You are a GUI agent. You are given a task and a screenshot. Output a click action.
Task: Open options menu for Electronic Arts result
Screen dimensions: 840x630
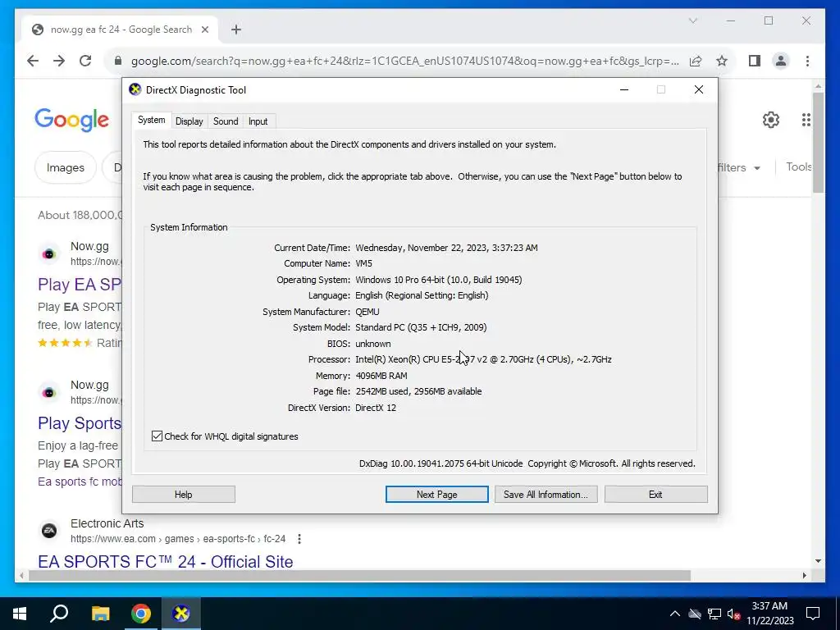(x=299, y=539)
